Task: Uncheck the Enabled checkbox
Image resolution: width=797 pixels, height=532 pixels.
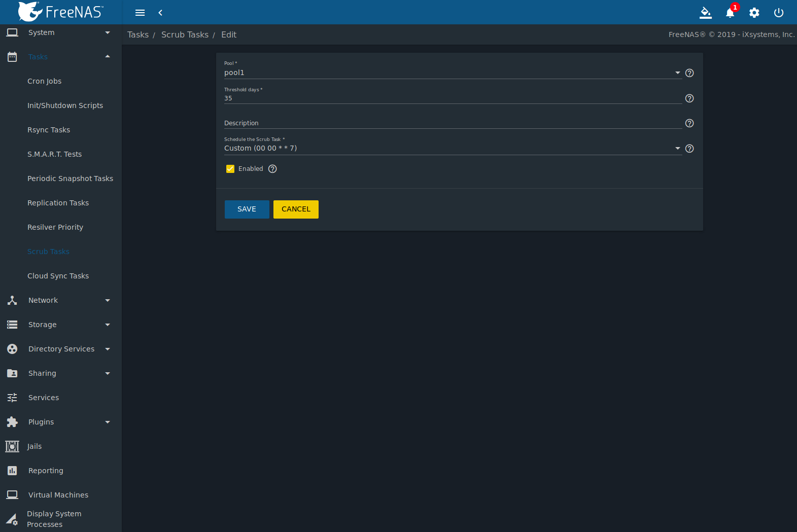Action: click(x=230, y=169)
